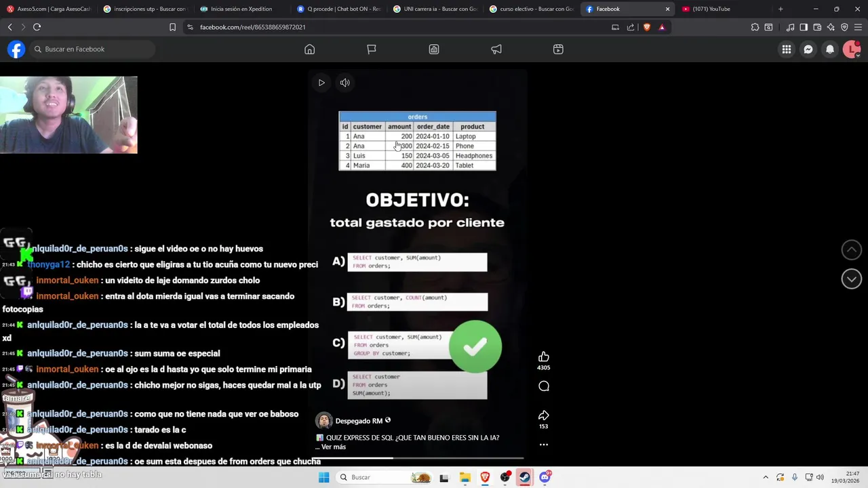Viewport: 868px width, 488px height.
Task: Open Messenger chats
Action: pyautogui.click(x=808, y=49)
